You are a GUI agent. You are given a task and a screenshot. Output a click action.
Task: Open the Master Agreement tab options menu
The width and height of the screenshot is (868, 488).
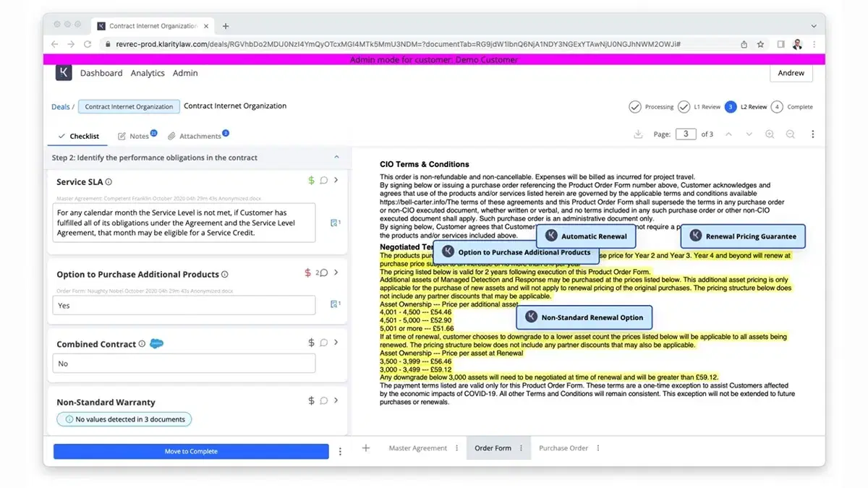[456, 448]
